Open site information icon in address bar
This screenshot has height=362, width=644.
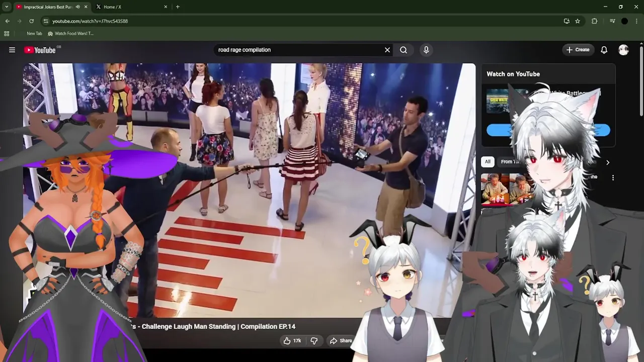click(46, 21)
